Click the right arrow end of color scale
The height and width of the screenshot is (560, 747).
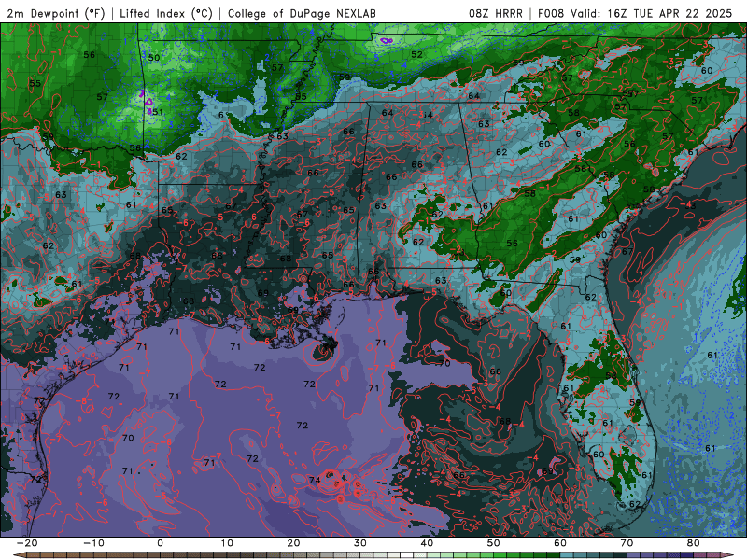(x=729, y=555)
